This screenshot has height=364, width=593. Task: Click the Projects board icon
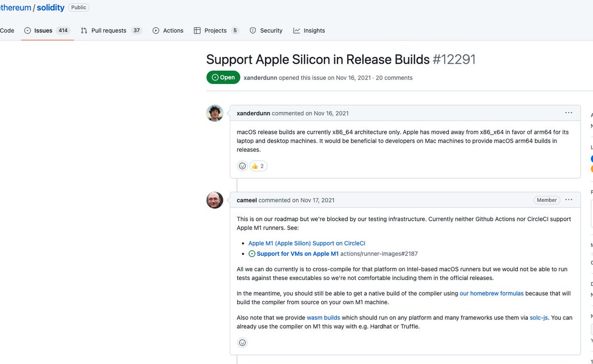tap(196, 30)
